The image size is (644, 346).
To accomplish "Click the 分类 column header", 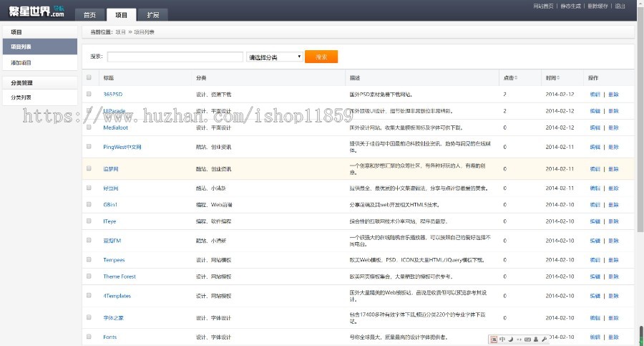I will point(201,78).
